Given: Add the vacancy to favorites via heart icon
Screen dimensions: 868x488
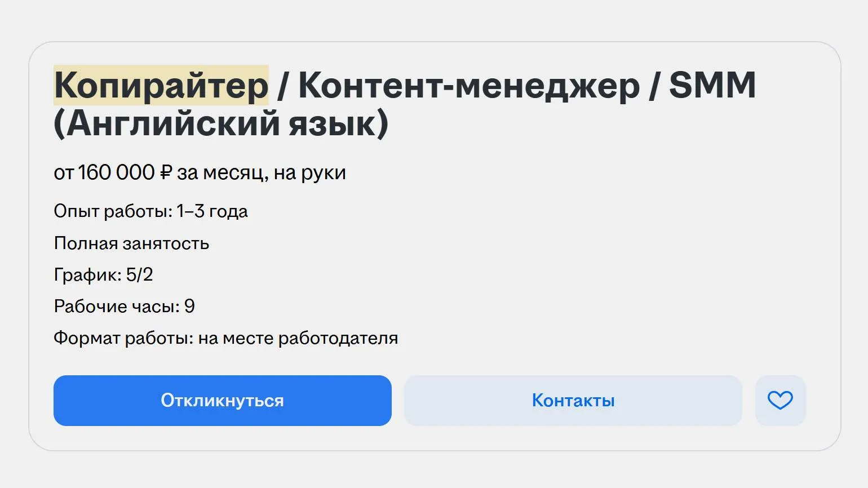Looking at the screenshot, I should pos(780,400).
